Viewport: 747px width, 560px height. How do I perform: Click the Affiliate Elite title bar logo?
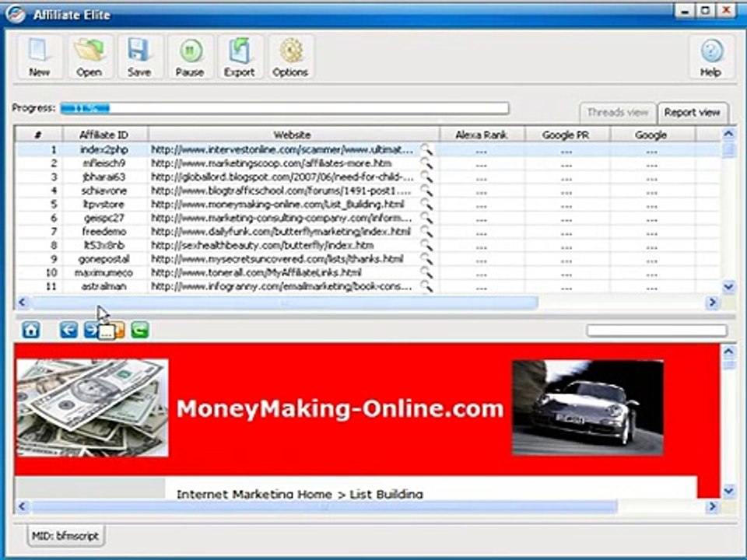(15, 14)
